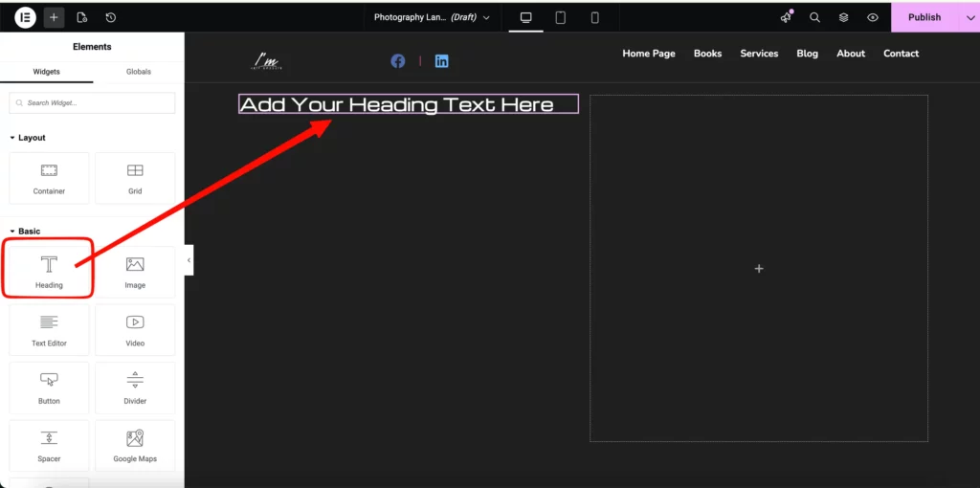Click the LinkedIn icon in the header
The image size is (980, 488).
tap(442, 60)
